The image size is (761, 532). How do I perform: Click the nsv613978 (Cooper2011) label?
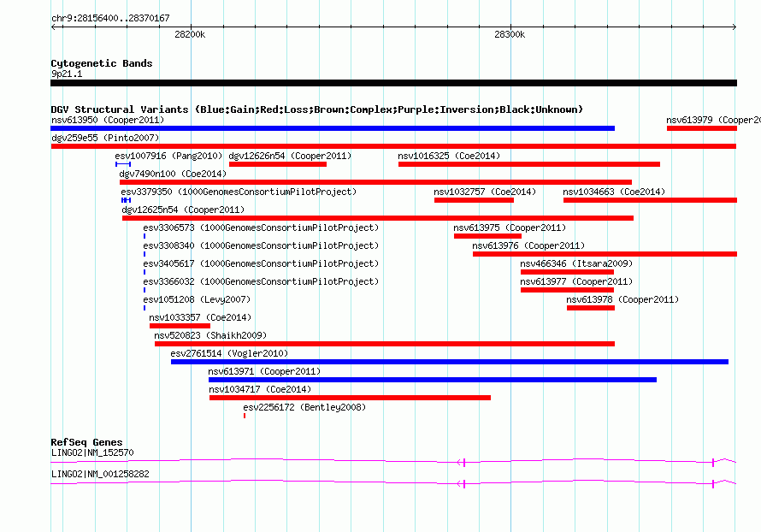[622, 299]
